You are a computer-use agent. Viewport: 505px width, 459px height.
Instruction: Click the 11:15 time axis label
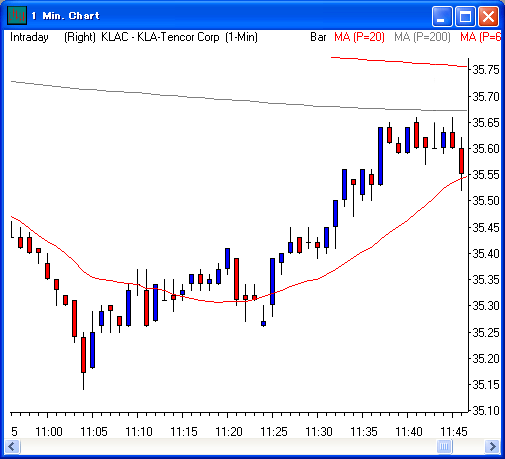184,432
